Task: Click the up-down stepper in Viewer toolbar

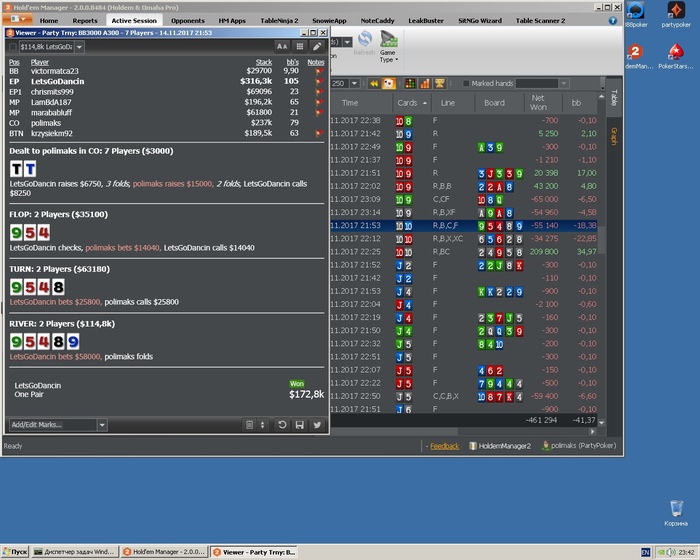Action: tap(262, 425)
